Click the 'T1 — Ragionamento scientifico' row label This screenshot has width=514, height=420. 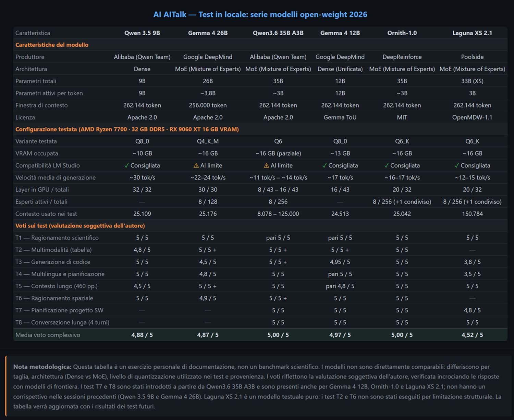click(x=57, y=238)
